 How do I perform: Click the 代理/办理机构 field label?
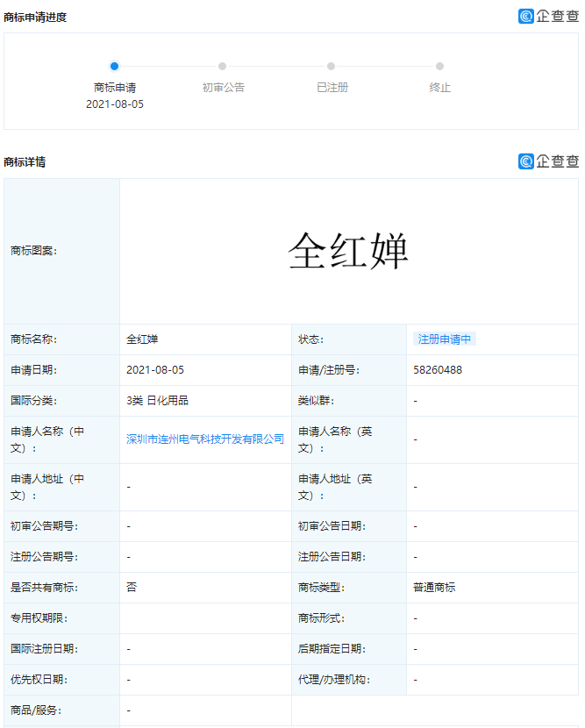(x=334, y=680)
